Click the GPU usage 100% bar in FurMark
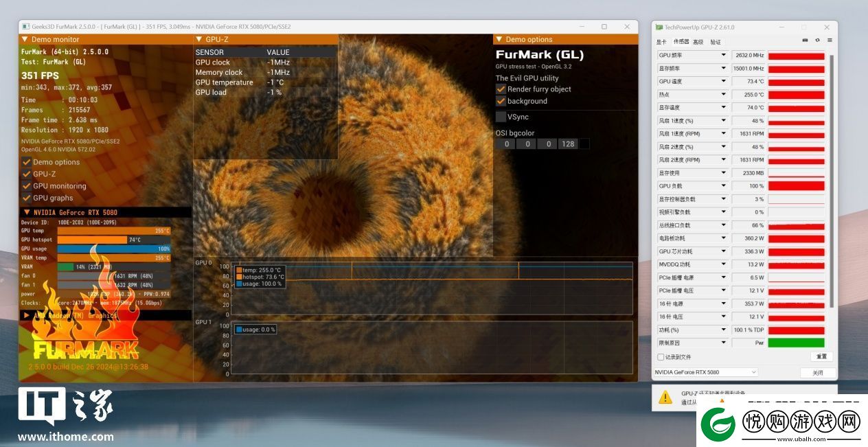The width and height of the screenshot is (868, 447). [x=114, y=249]
